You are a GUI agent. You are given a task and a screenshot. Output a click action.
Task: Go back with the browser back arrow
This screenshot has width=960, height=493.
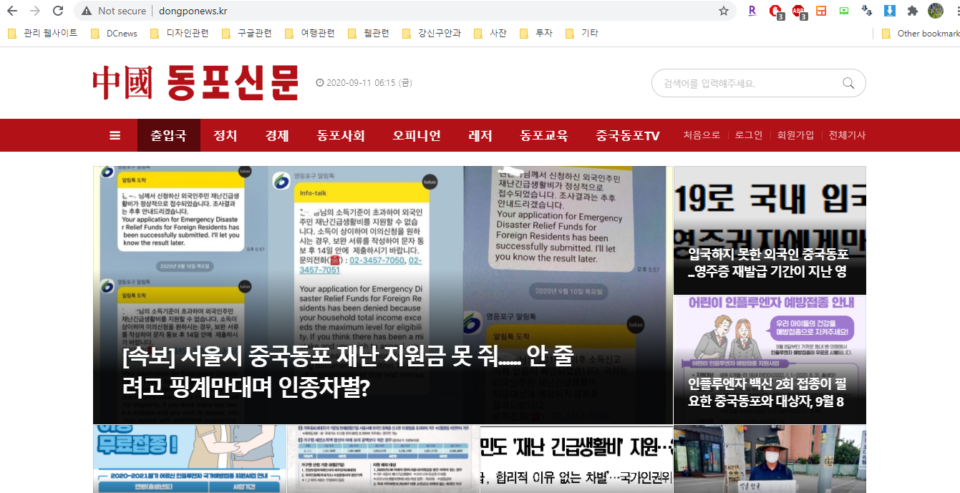(x=12, y=11)
